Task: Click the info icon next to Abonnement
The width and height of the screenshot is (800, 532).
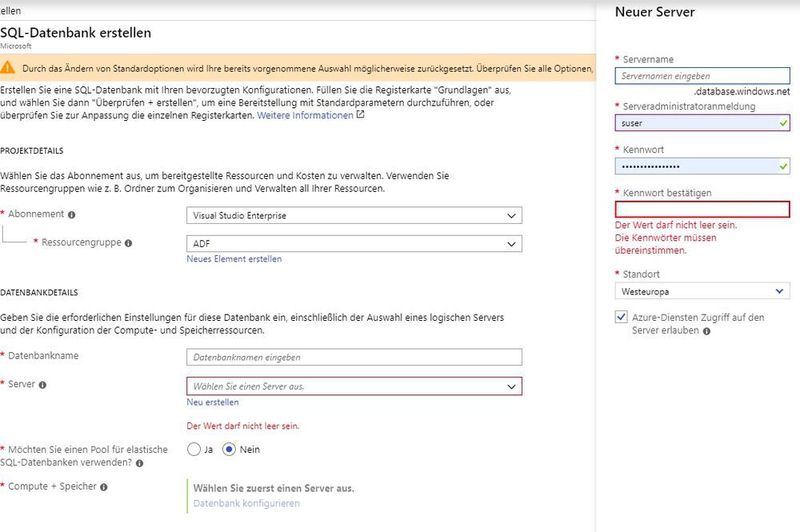Action: pos(72,215)
